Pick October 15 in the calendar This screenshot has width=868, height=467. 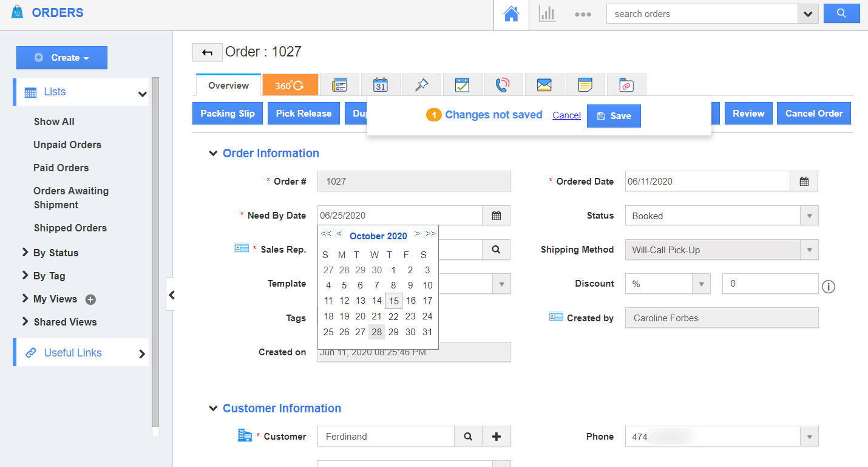click(x=393, y=301)
